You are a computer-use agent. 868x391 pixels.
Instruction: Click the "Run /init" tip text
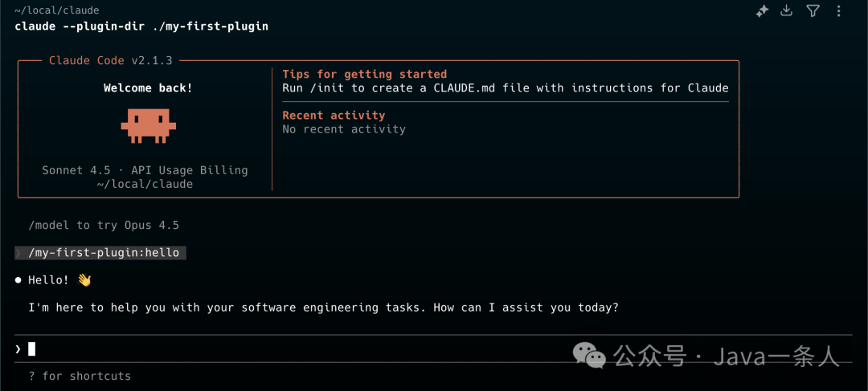[505, 88]
